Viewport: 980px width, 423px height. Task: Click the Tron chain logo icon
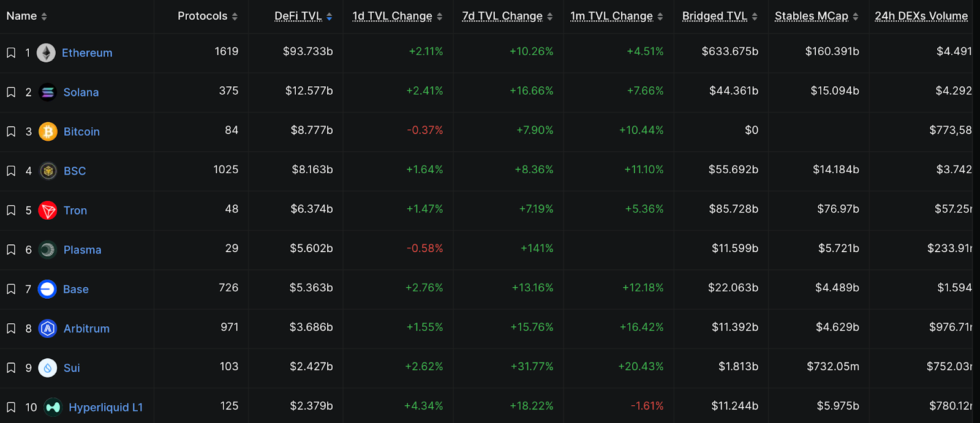pyautogui.click(x=48, y=211)
